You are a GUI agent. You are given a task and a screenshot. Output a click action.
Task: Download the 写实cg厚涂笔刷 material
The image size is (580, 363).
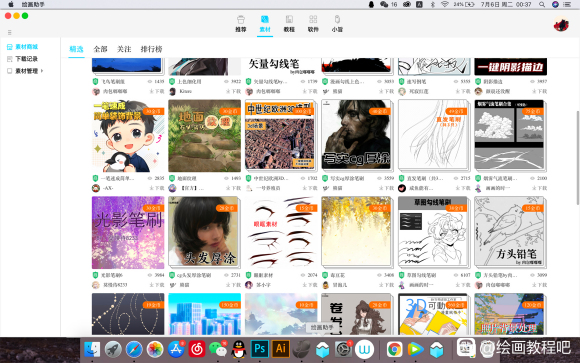point(386,188)
